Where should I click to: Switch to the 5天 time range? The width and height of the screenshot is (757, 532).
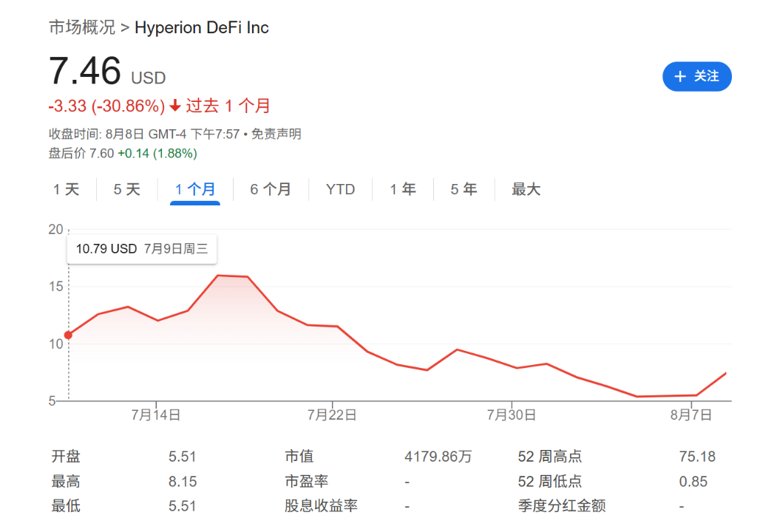pos(126,189)
